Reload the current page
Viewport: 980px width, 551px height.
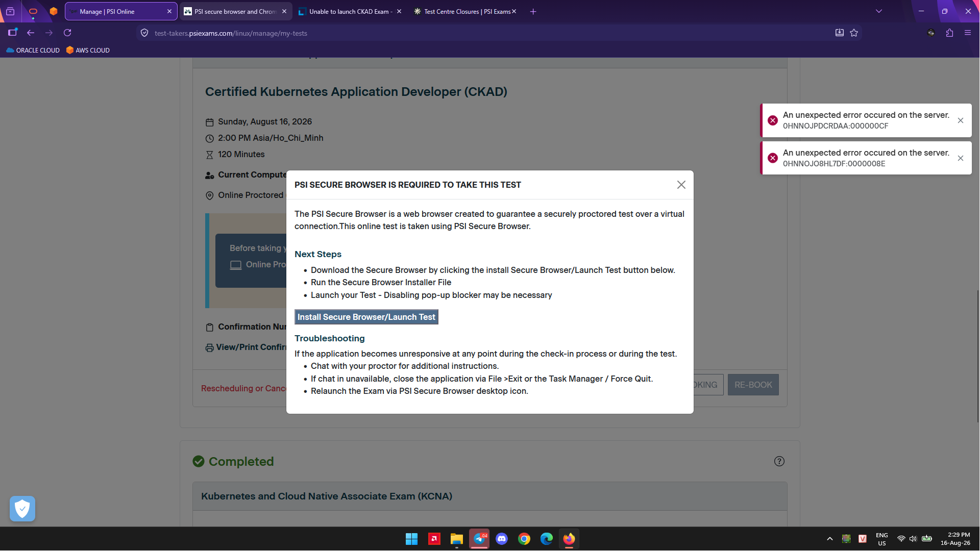pos(67,33)
